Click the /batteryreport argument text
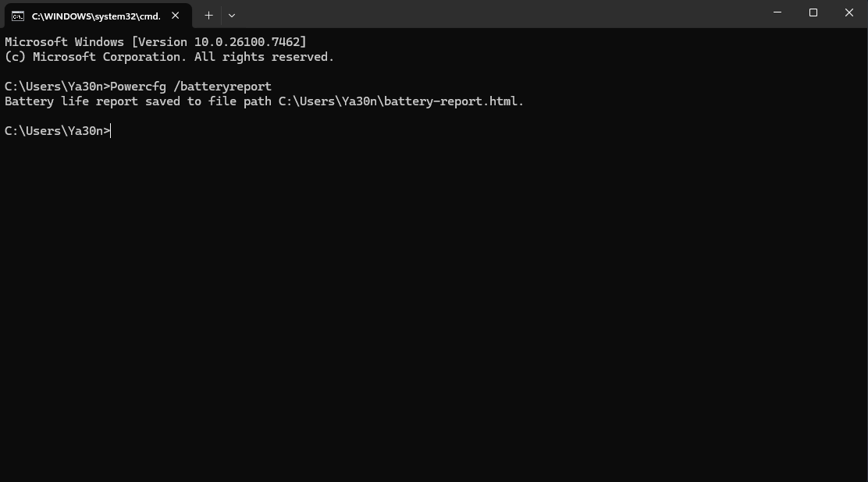Image resolution: width=868 pixels, height=482 pixels. (222, 87)
